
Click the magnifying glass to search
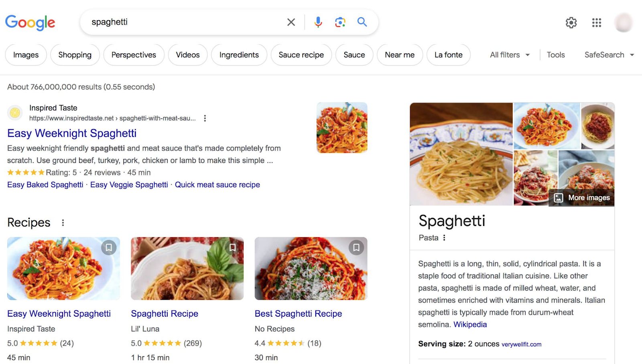coord(362,22)
